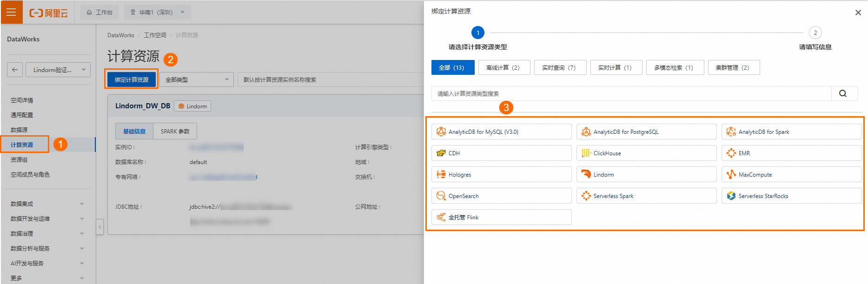Open 计算资源 in the sidebar

pos(22,145)
